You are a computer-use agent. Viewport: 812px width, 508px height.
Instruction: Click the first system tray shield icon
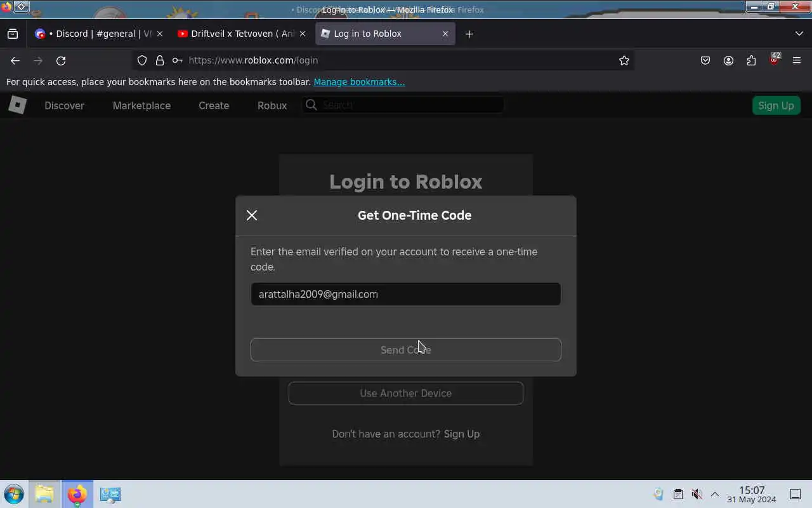point(658,494)
